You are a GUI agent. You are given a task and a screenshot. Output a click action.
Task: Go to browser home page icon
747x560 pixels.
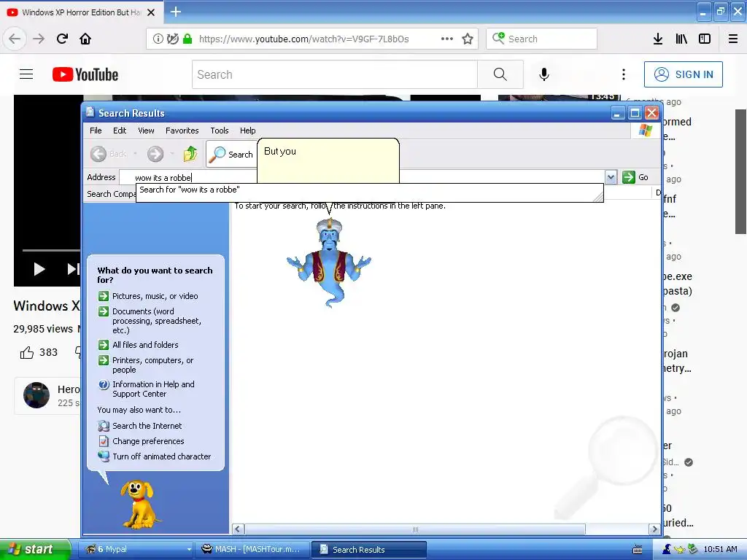pyautogui.click(x=85, y=39)
